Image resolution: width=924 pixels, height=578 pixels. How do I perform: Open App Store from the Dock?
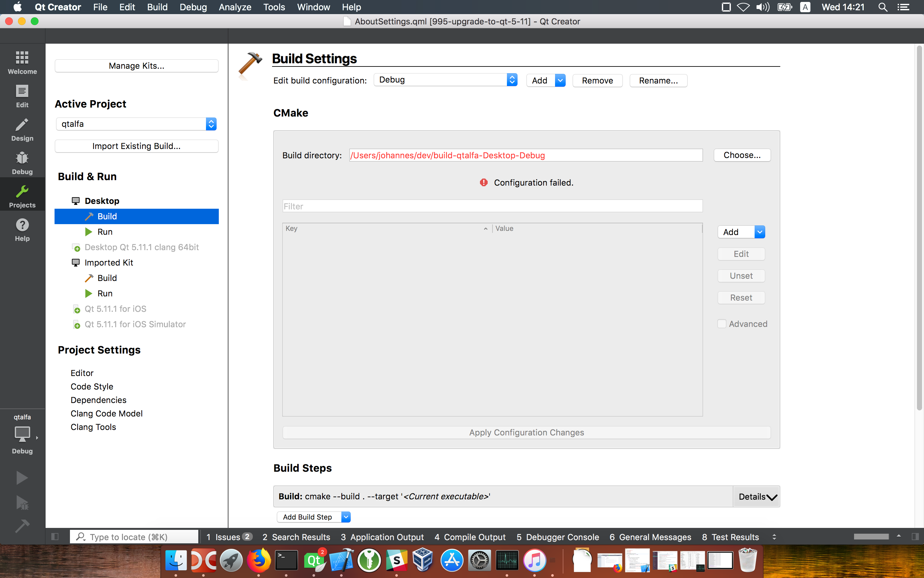pos(452,561)
